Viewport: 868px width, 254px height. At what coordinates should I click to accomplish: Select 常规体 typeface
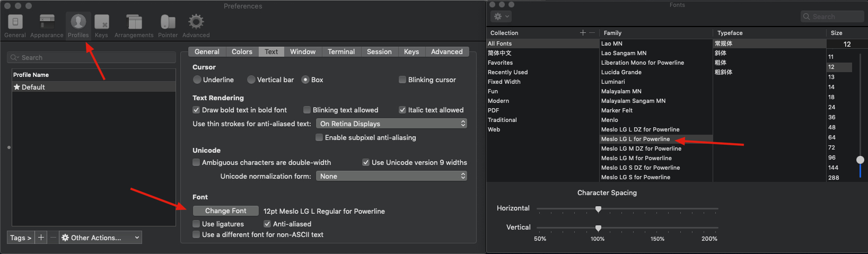(769, 43)
